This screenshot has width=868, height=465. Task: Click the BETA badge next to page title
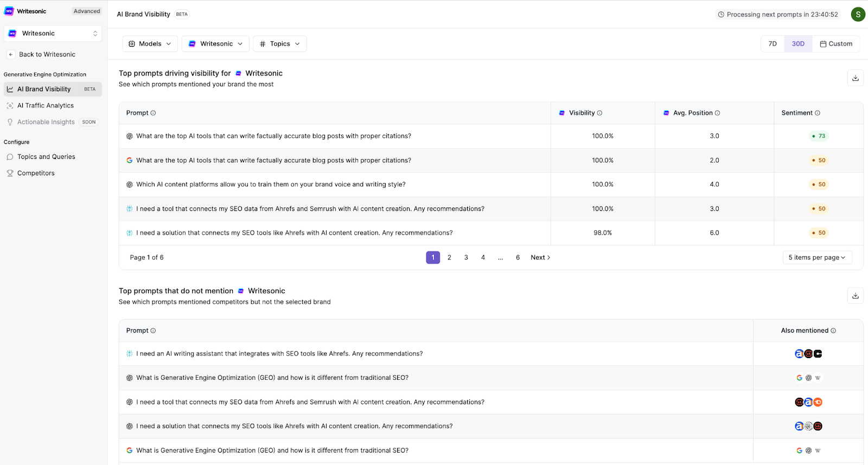[182, 15]
